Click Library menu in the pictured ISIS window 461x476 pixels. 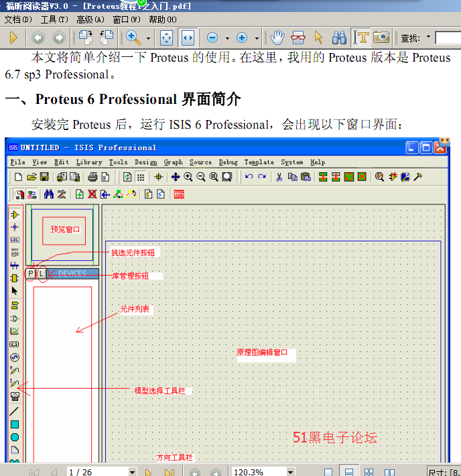[x=89, y=162]
